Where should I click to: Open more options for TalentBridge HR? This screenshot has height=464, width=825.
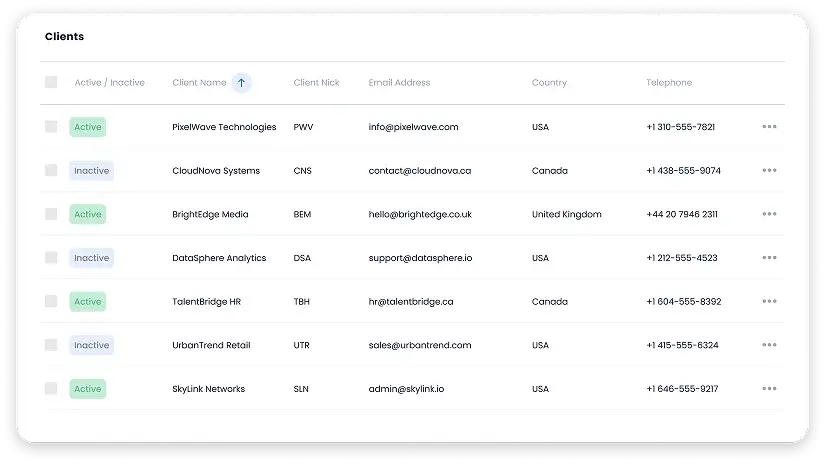[x=769, y=301]
